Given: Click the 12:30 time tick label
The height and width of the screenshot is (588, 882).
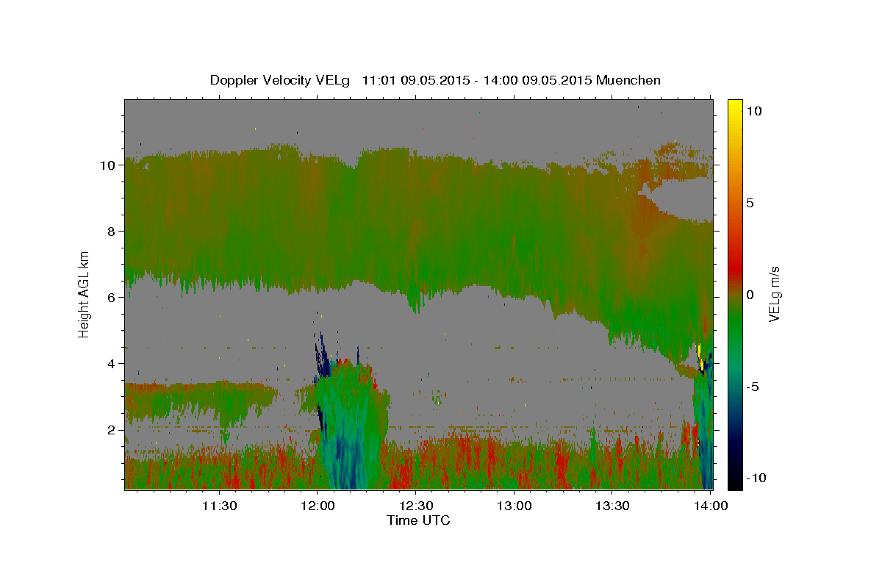Looking at the screenshot, I should 415,505.
